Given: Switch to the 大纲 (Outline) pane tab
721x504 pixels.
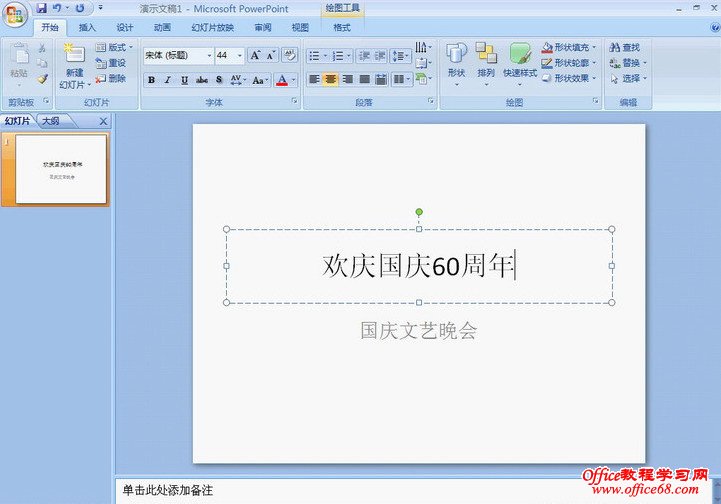Looking at the screenshot, I should coord(51,121).
